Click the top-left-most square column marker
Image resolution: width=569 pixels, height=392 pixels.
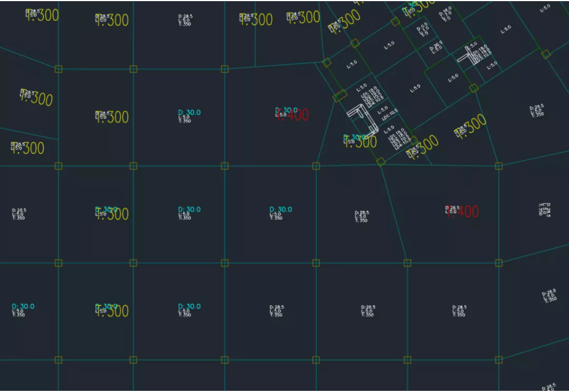pos(58,69)
